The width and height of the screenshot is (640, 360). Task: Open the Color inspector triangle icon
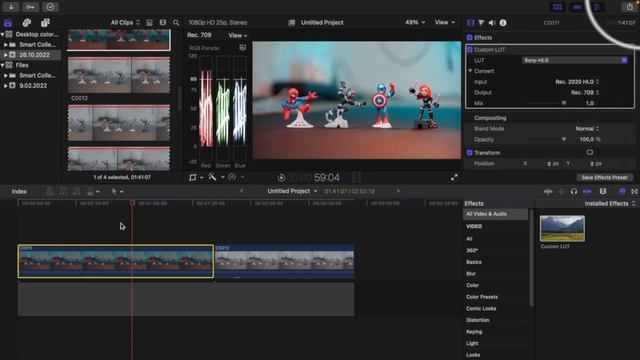pyautogui.click(x=481, y=23)
